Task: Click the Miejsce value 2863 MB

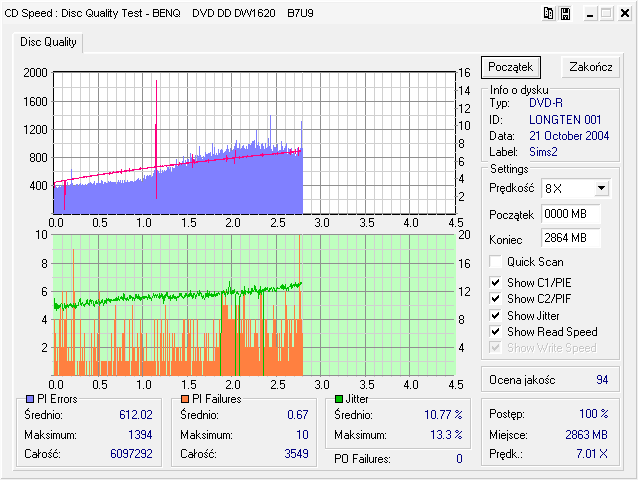Action: 586,435
